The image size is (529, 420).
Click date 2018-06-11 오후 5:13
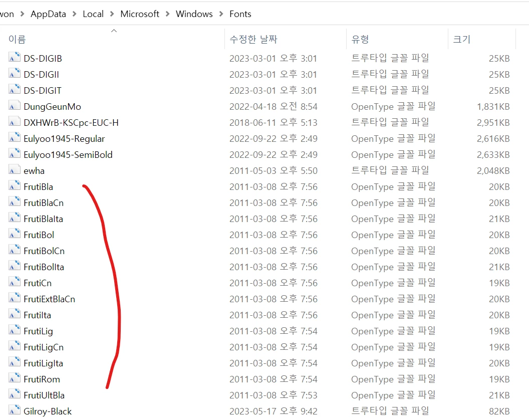[x=274, y=123]
